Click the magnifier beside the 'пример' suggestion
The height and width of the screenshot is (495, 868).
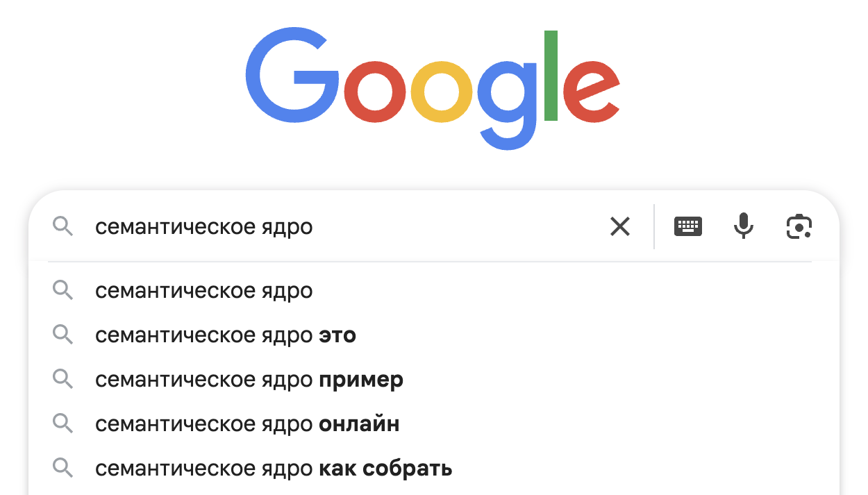point(63,380)
